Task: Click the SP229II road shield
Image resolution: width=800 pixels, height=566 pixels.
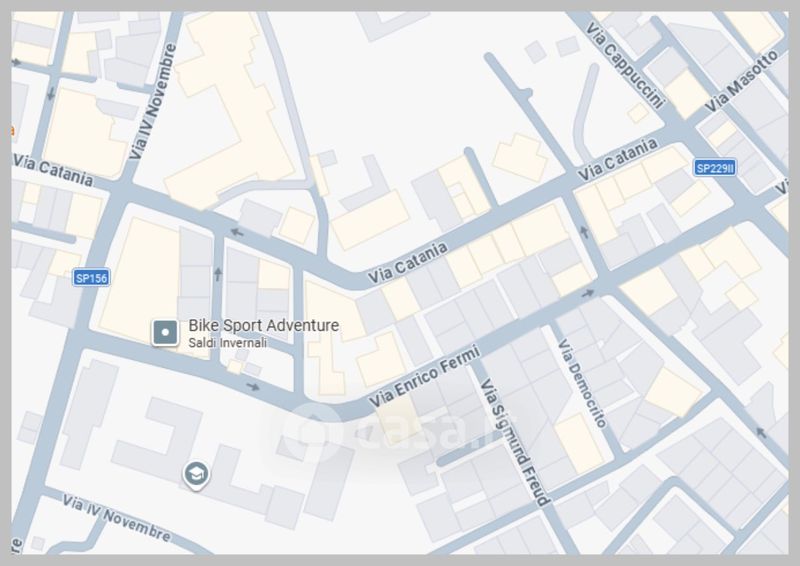Action: pyautogui.click(x=714, y=168)
